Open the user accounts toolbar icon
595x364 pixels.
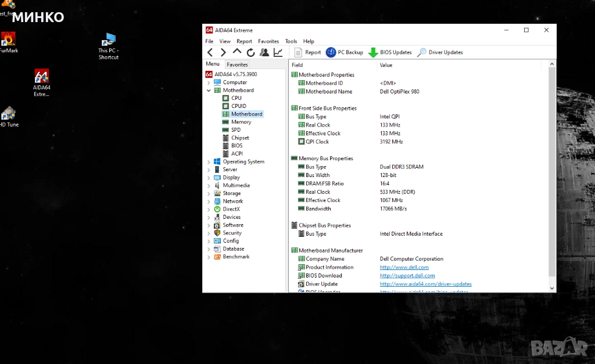pos(264,52)
